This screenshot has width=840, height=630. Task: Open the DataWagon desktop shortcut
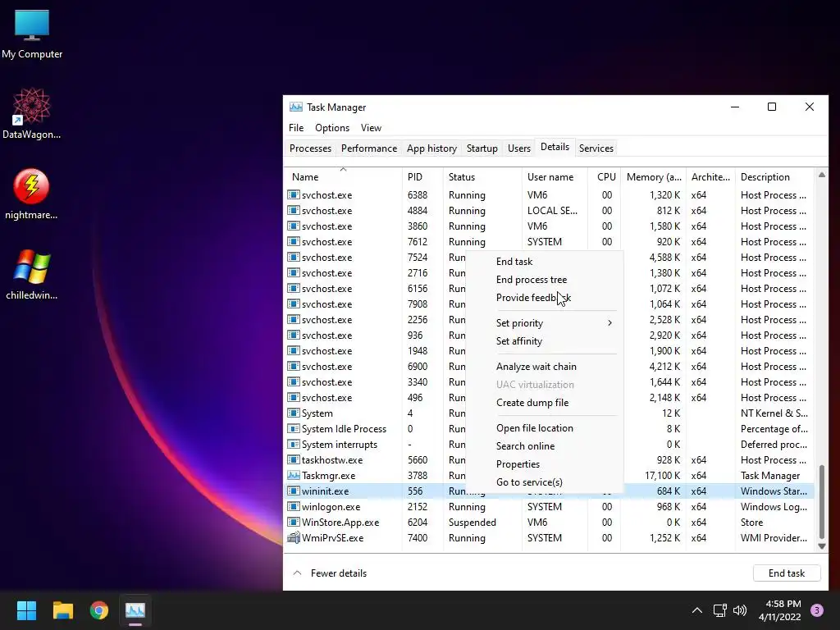[x=32, y=113]
